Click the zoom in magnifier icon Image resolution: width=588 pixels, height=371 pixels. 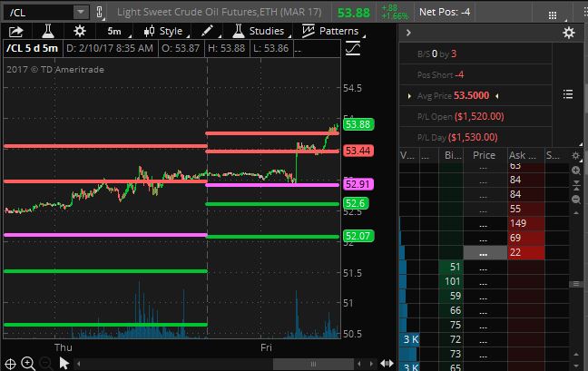click(x=28, y=363)
